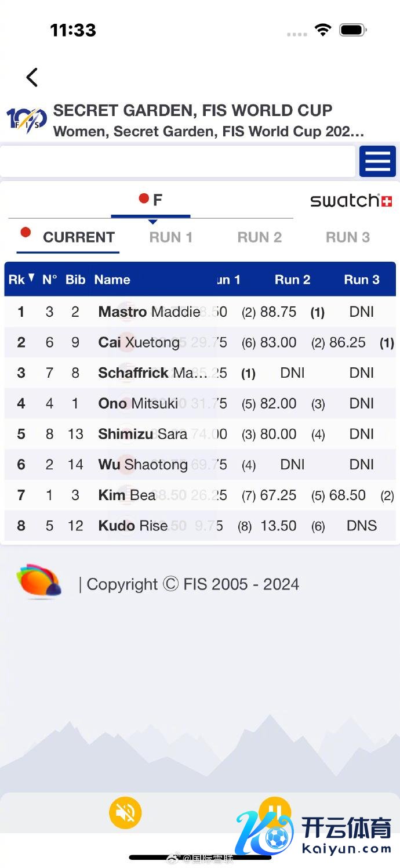Tap the back arrow icon
The height and width of the screenshot is (868, 400).
[32, 77]
